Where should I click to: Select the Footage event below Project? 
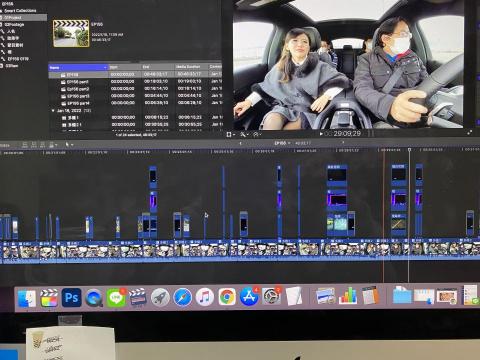14,24
